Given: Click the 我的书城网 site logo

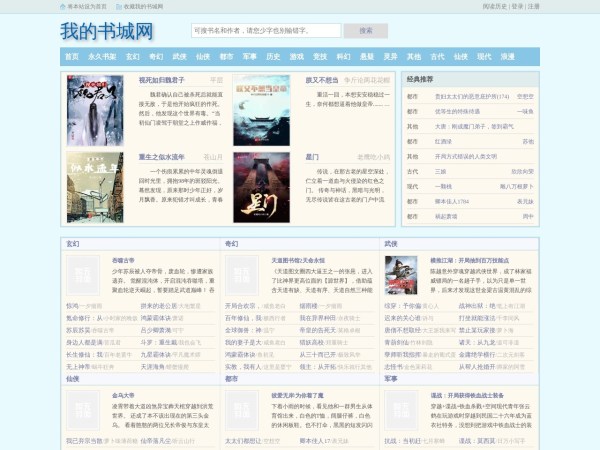Looking at the screenshot, I should (107, 30).
